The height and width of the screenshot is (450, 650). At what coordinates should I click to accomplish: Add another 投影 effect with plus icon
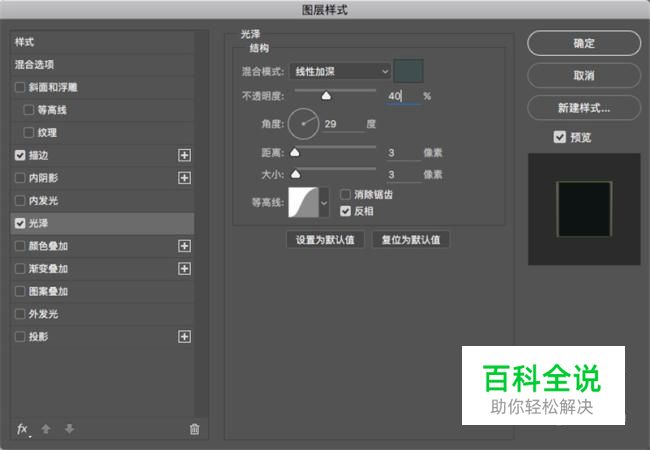click(184, 337)
